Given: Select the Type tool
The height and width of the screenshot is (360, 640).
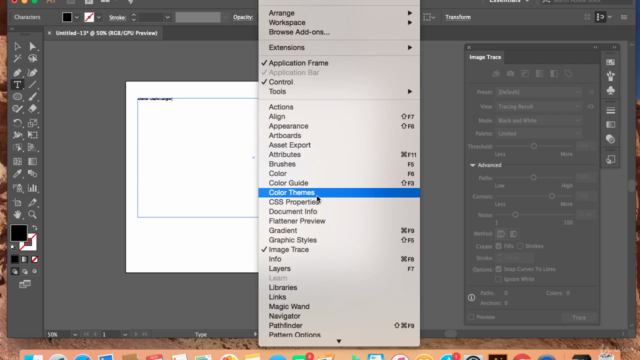Looking at the screenshot, I should coord(17,85).
